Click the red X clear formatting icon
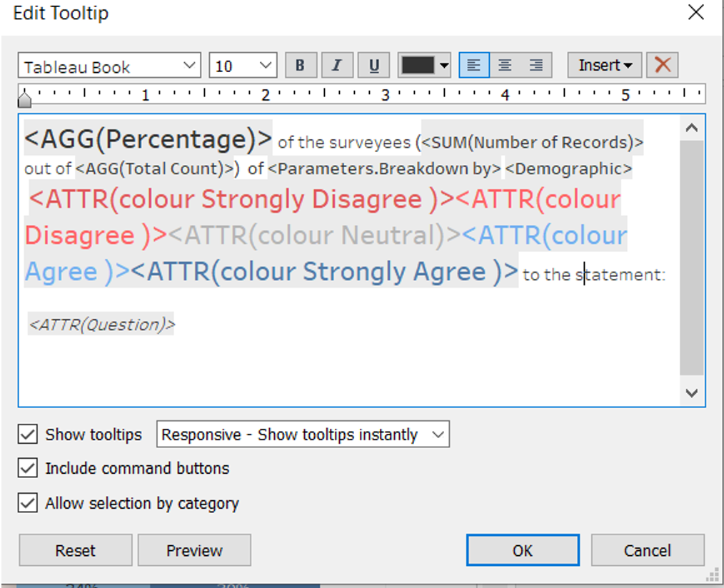This screenshot has height=588, width=724. [663, 66]
